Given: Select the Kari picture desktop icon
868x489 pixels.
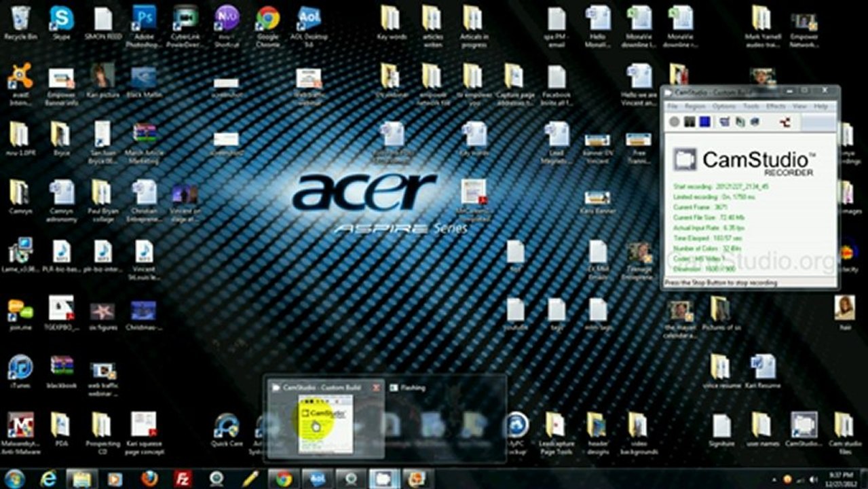Looking at the screenshot, I should 102,81.
